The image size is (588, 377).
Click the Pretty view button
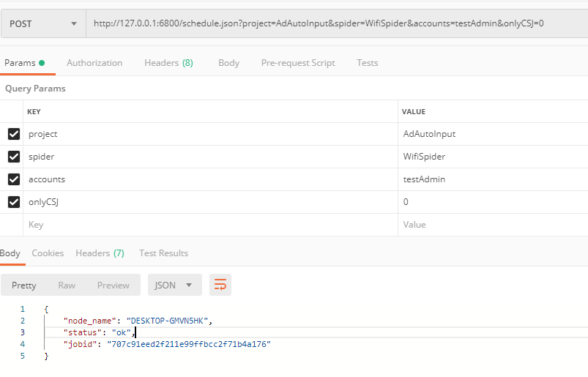pos(24,285)
